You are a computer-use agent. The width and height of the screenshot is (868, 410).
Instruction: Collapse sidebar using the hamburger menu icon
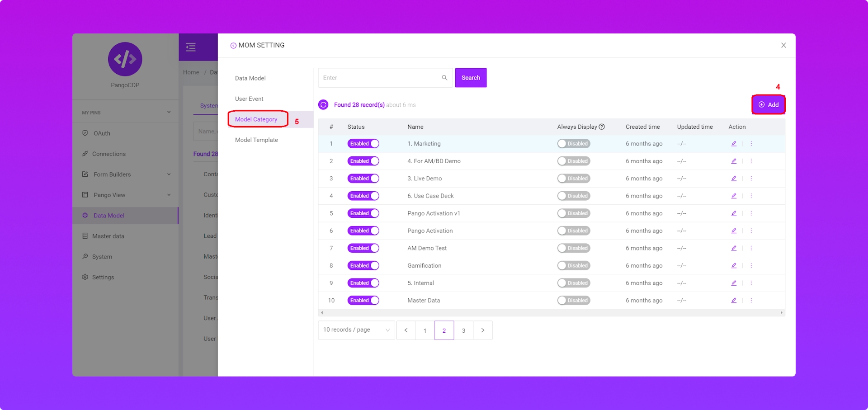pos(191,47)
